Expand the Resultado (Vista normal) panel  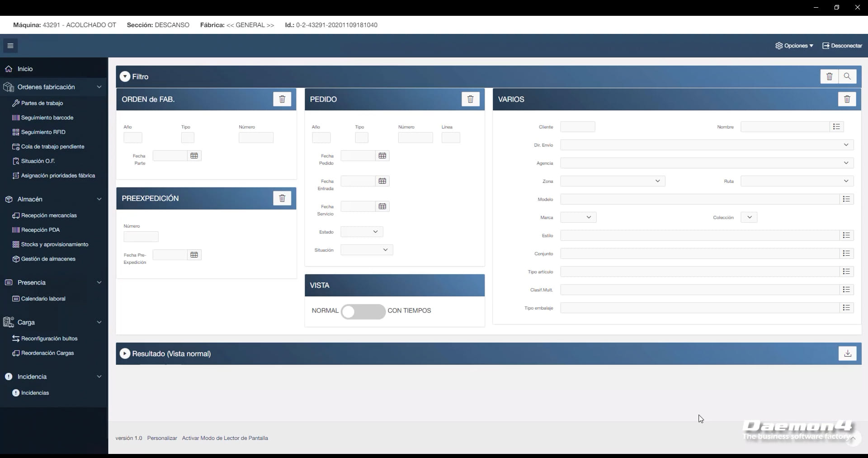click(125, 354)
